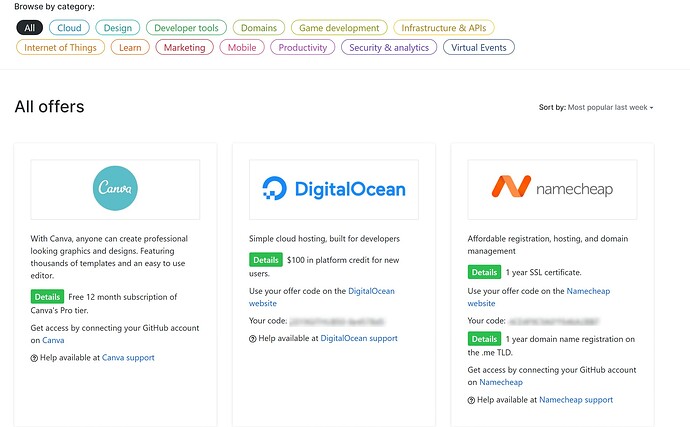Select the All category filter
The height and width of the screenshot is (427, 690).
[x=29, y=28]
